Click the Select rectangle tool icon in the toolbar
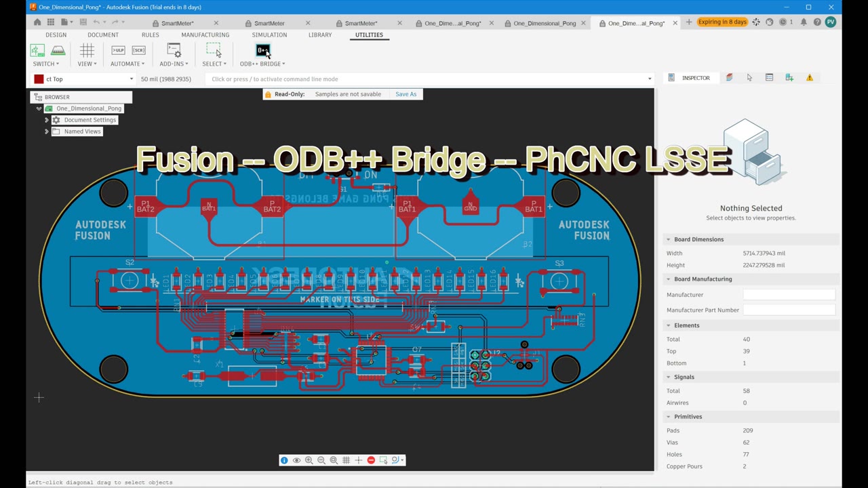Image resolution: width=868 pixels, height=488 pixels. click(213, 50)
